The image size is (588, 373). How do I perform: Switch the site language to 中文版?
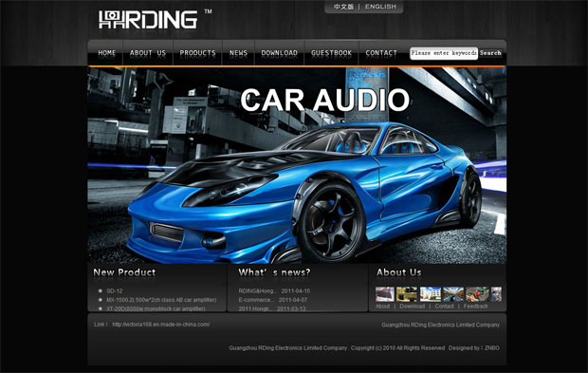(x=344, y=7)
